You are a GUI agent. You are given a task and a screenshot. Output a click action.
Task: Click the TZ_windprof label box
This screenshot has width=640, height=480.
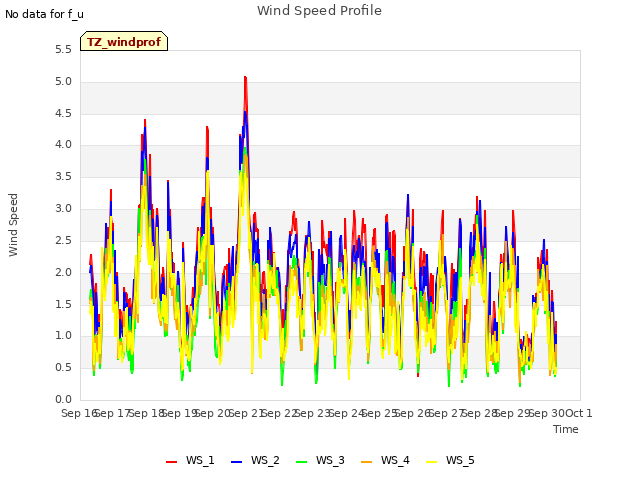[x=124, y=41]
